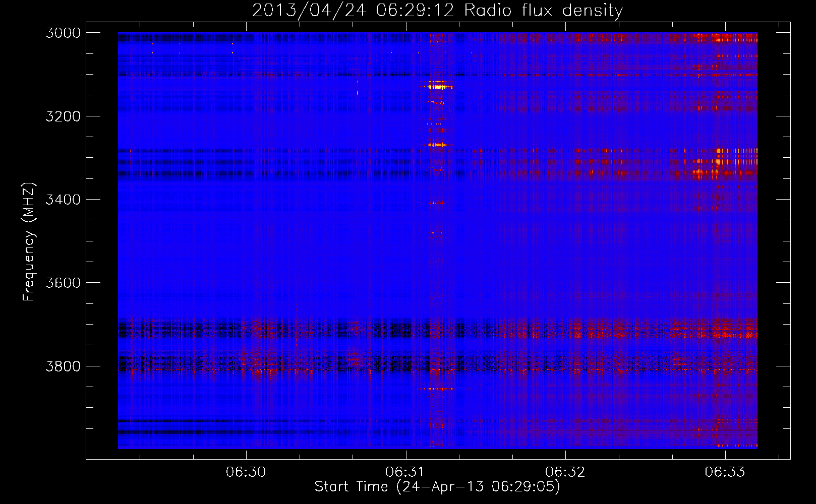This screenshot has height=504, width=816.
Task: Click the 'Frequency (MHZ)' axis title
Action: point(29,242)
